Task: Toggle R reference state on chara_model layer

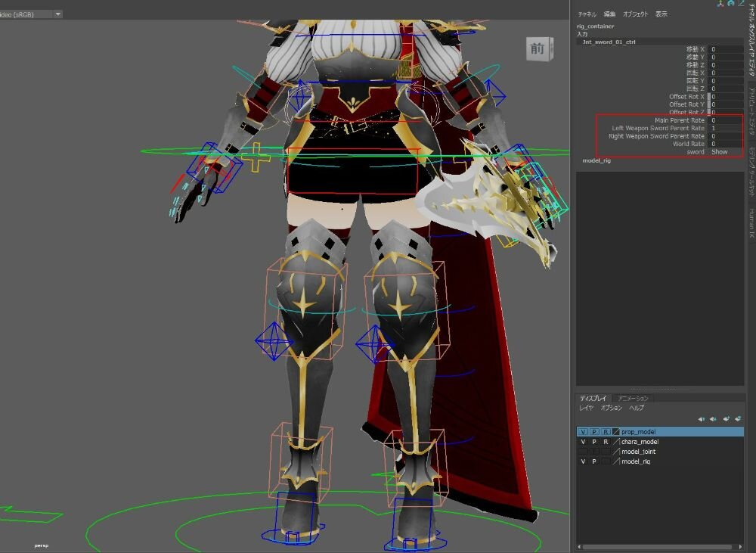Action: (606, 441)
